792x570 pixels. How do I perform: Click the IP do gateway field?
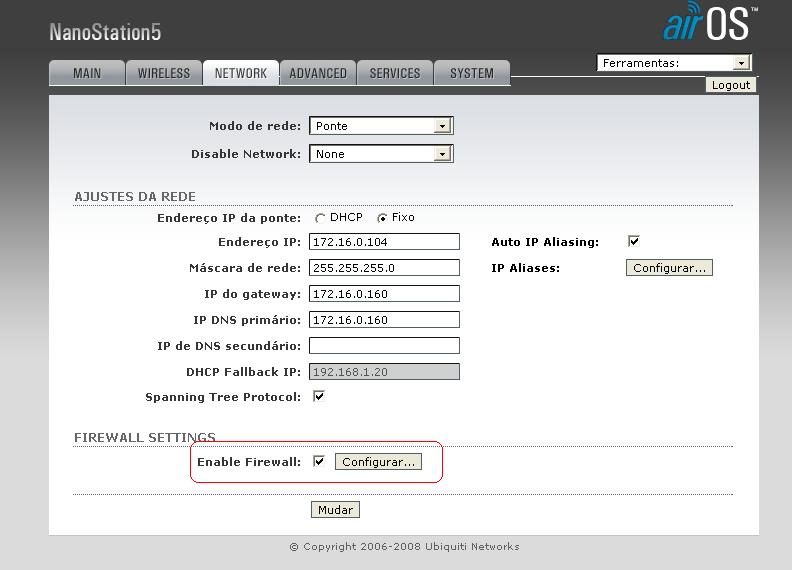point(384,294)
